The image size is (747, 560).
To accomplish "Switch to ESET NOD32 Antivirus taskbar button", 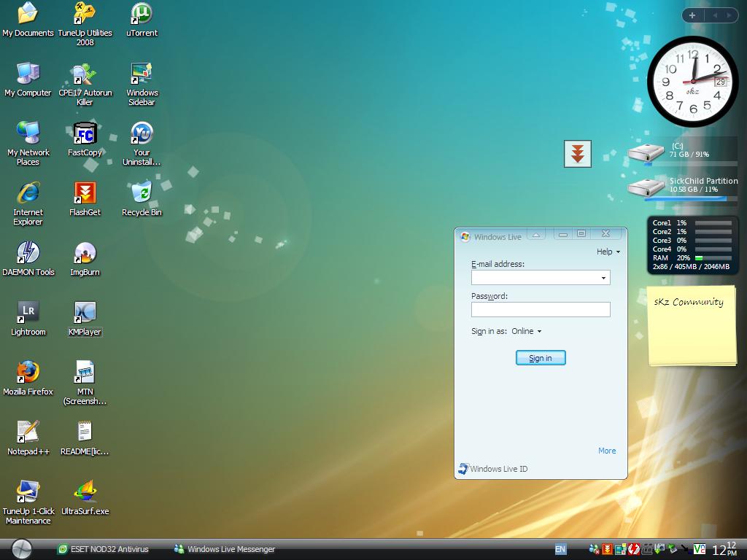I will (x=104, y=549).
